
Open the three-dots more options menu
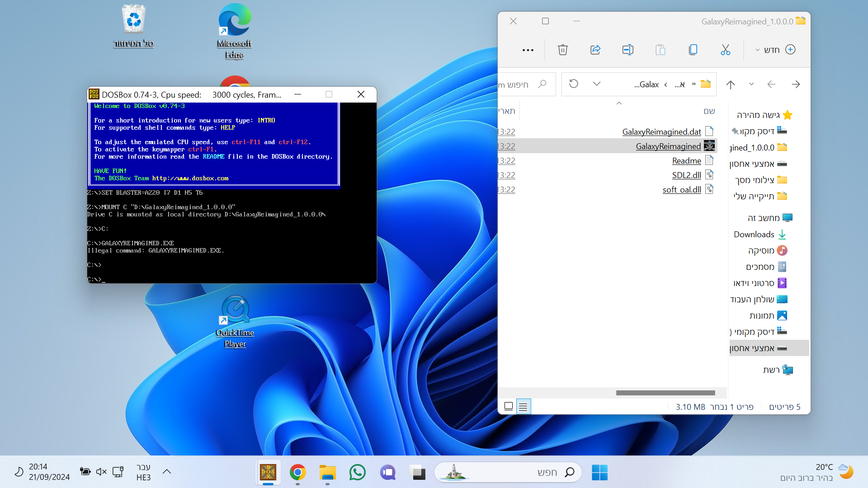tap(528, 50)
